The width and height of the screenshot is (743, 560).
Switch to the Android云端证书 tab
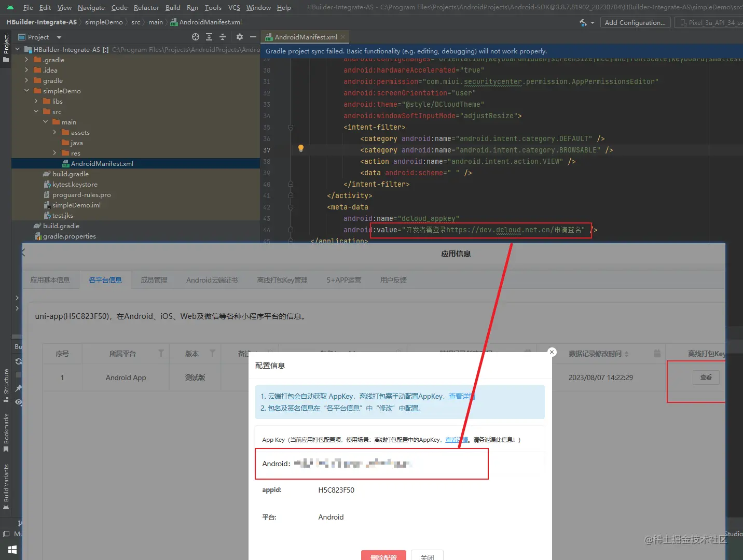pyautogui.click(x=212, y=280)
